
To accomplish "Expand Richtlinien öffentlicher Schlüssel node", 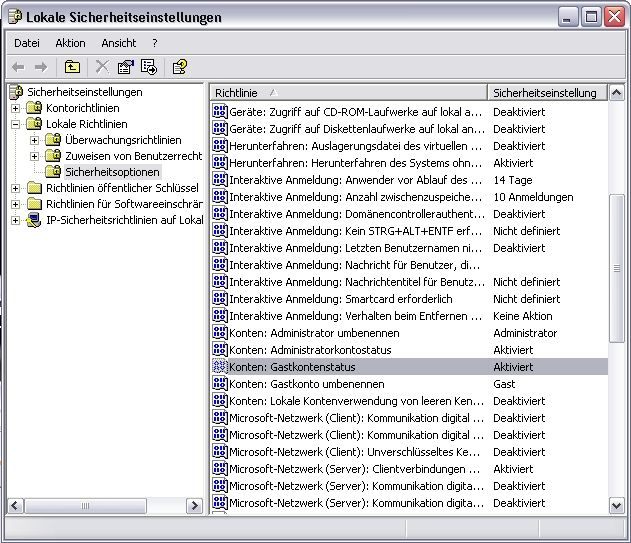I will click(x=15, y=188).
